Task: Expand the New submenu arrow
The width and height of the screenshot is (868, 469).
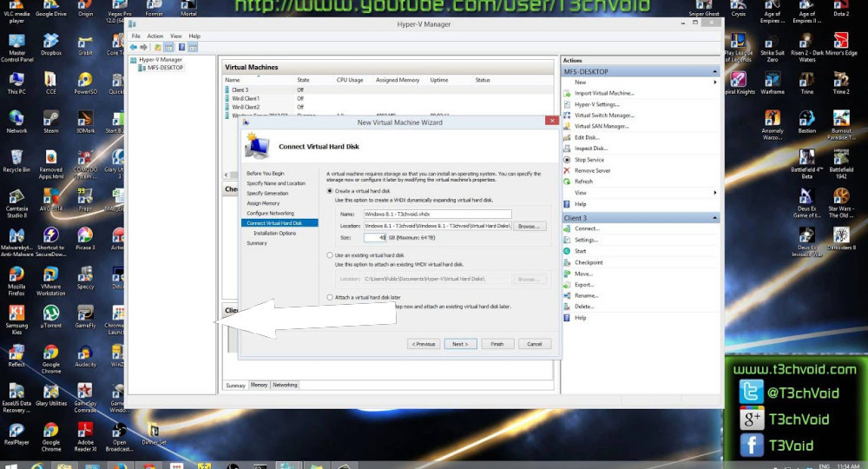Action: (x=715, y=82)
